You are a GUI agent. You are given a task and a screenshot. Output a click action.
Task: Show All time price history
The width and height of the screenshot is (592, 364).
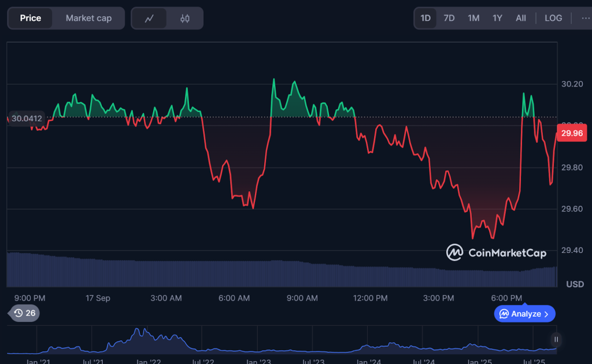[521, 18]
